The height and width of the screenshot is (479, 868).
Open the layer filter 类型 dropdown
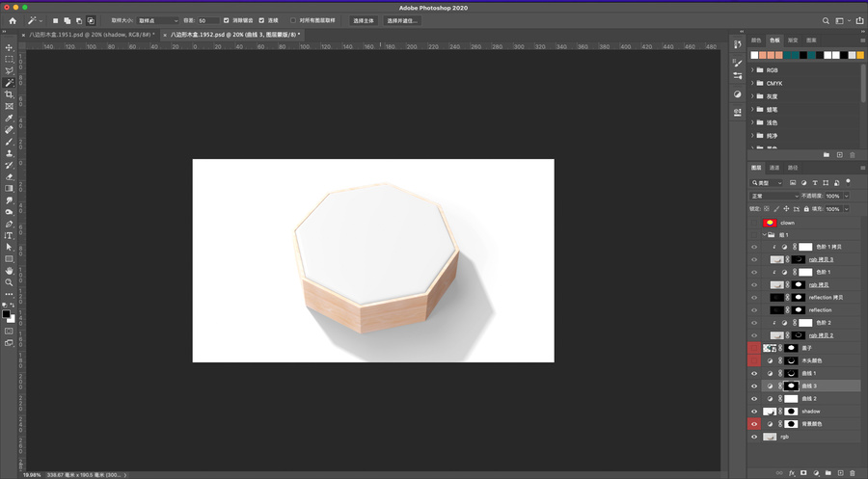tap(767, 182)
